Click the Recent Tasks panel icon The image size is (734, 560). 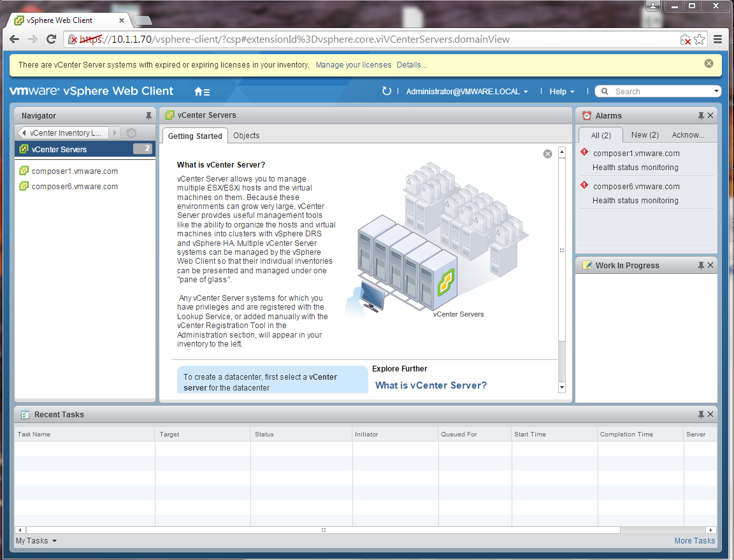point(25,414)
